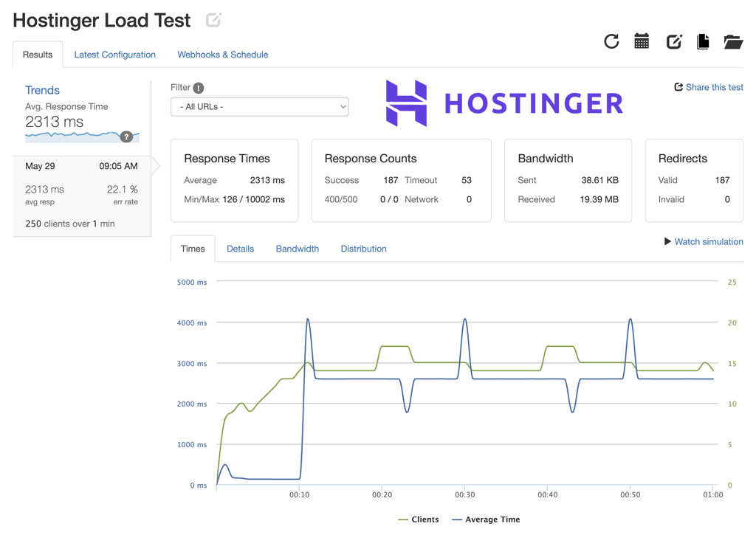Select the May 29 09:05 AM test run

point(81,196)
